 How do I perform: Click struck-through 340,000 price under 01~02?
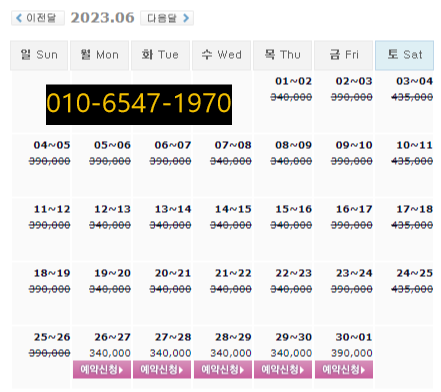pos(291,97)
